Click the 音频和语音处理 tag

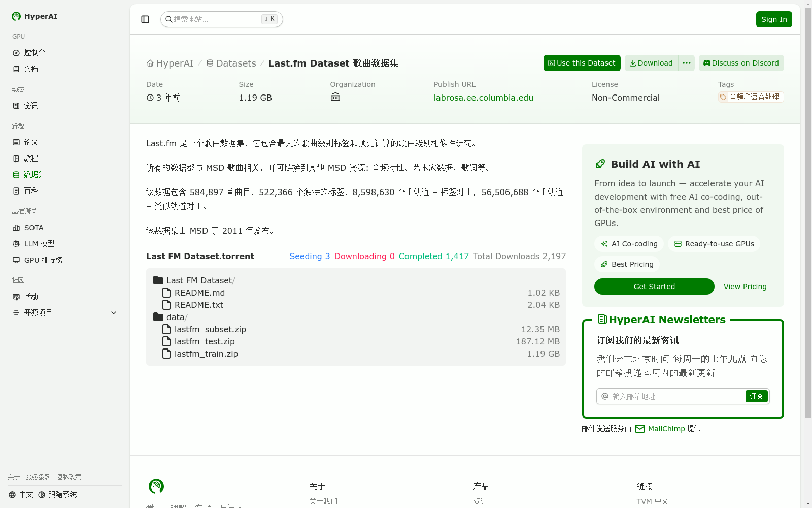pos(751,97)
